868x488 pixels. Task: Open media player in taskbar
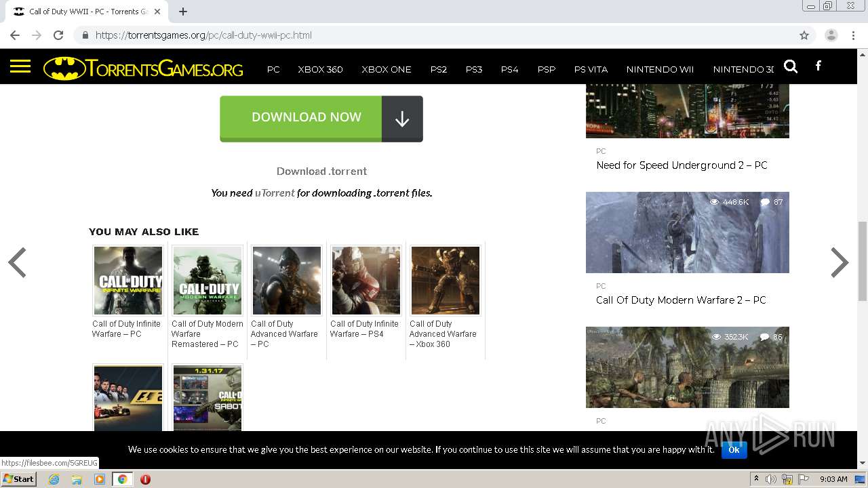(100, 479)
